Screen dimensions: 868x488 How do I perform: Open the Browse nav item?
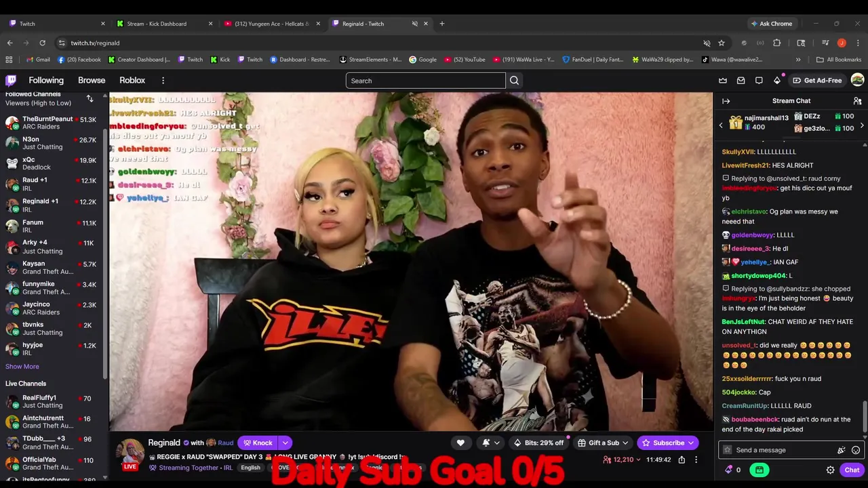pyautogui.click(x=92, y=81)
